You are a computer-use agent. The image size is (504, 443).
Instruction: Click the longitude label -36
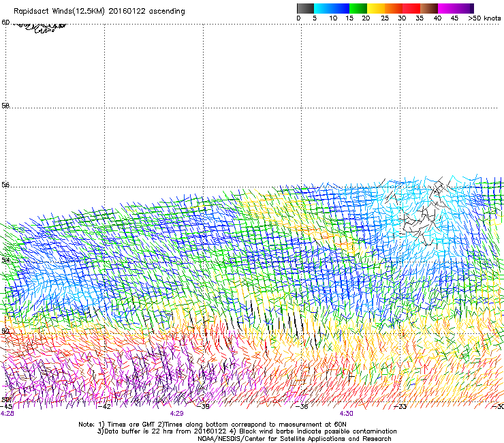tap(302, 406)
